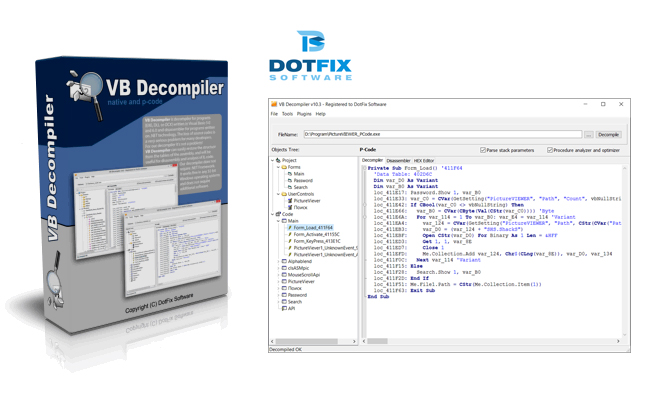Expand the Password node under Code

click(x=278, y=295)
